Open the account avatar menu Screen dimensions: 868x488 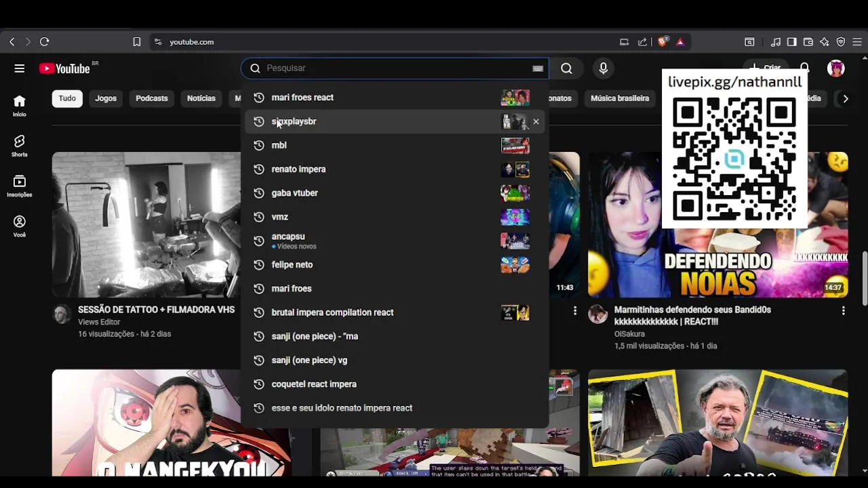835,68
